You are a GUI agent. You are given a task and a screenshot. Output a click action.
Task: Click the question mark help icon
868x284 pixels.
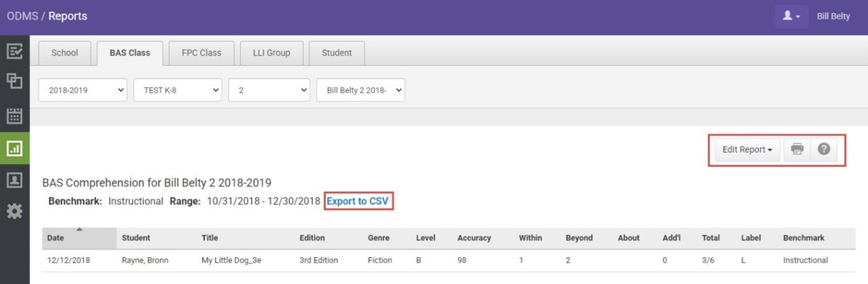pos(824,150)
